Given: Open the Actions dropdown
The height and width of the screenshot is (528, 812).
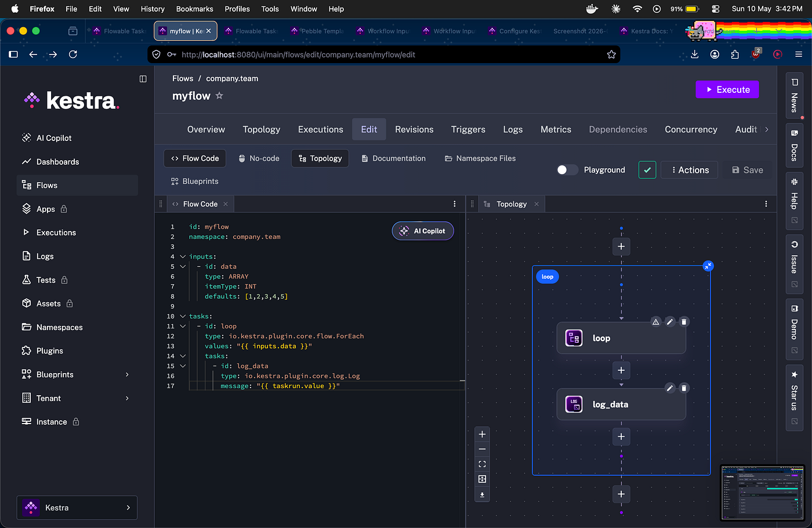Looking at the screenshot, I should [689, 170].
